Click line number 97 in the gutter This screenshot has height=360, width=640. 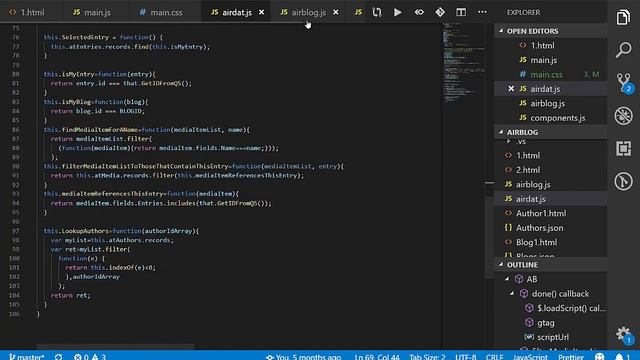click(x=15, y=231)
